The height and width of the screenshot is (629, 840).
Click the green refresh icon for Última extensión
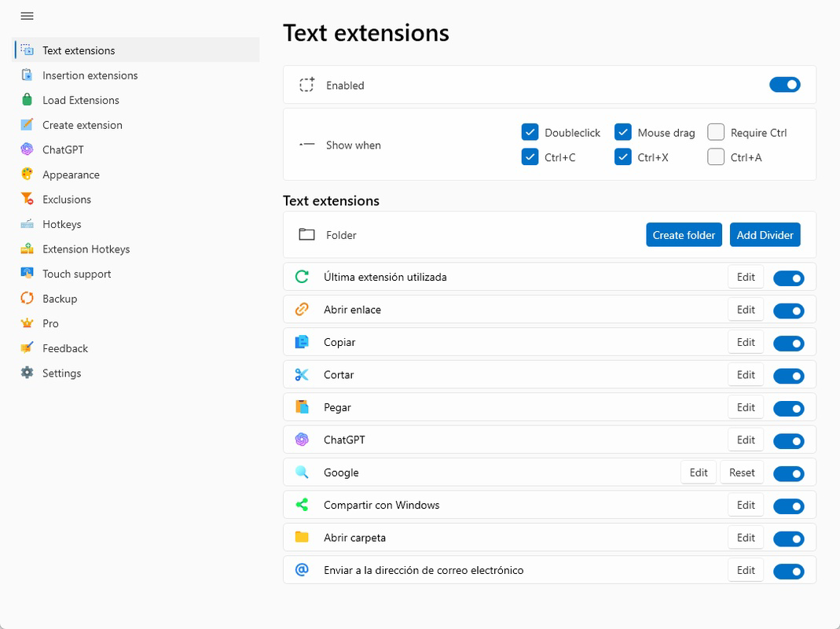click(x=303, y=277)
